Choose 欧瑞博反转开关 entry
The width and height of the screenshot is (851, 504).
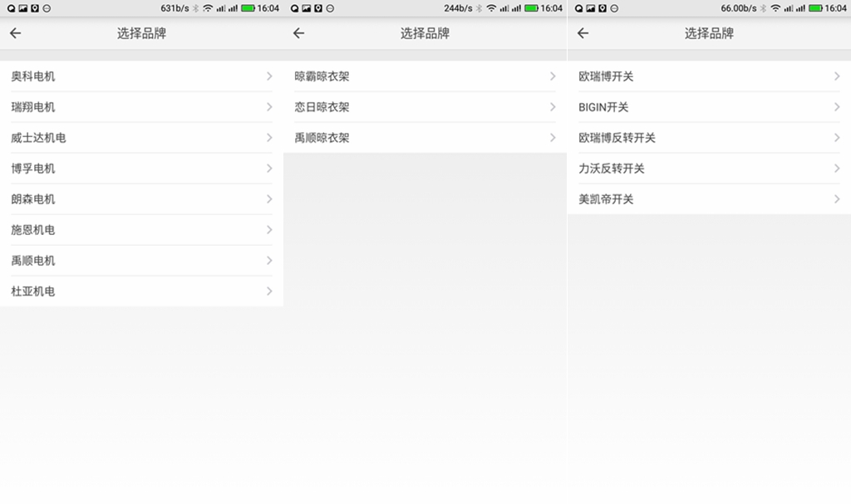pos(710,138)
